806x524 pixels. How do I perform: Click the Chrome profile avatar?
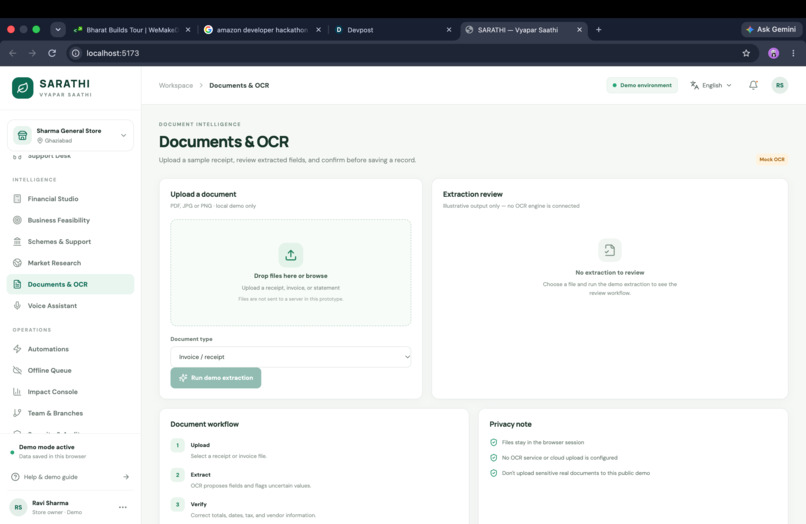[x=773, y=53]
